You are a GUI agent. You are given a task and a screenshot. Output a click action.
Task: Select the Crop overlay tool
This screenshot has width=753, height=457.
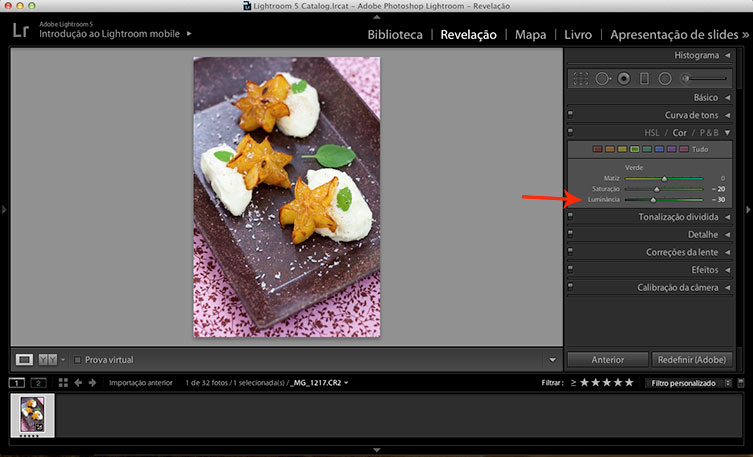pyautogui.click(x=580, y=78)
